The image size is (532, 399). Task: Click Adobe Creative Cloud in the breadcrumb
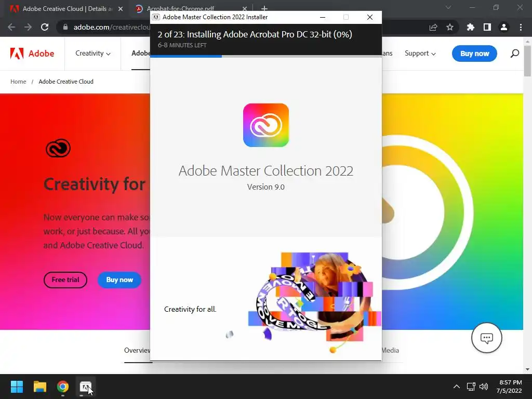click(66, 82)
